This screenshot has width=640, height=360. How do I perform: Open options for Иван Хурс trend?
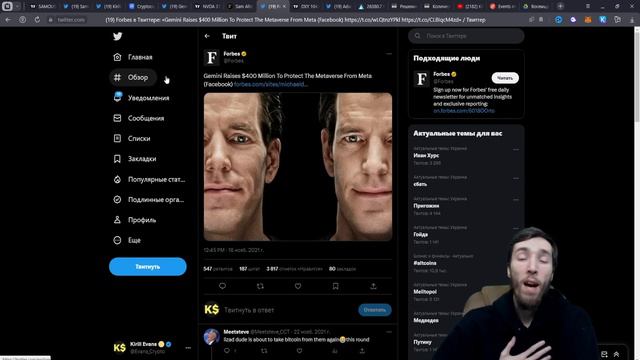click(516, 149)
